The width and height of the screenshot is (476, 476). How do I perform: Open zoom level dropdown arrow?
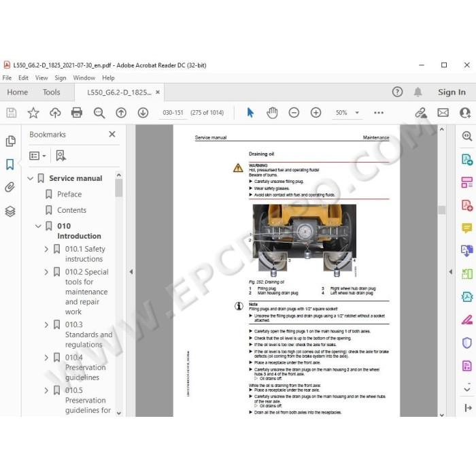pyautogui.click(x=357, y=113)
